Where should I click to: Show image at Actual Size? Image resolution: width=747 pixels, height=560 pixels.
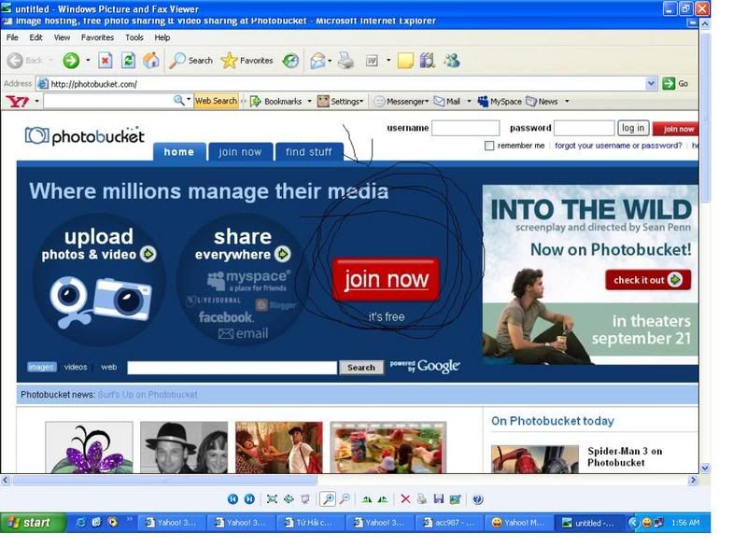(289, 498)
